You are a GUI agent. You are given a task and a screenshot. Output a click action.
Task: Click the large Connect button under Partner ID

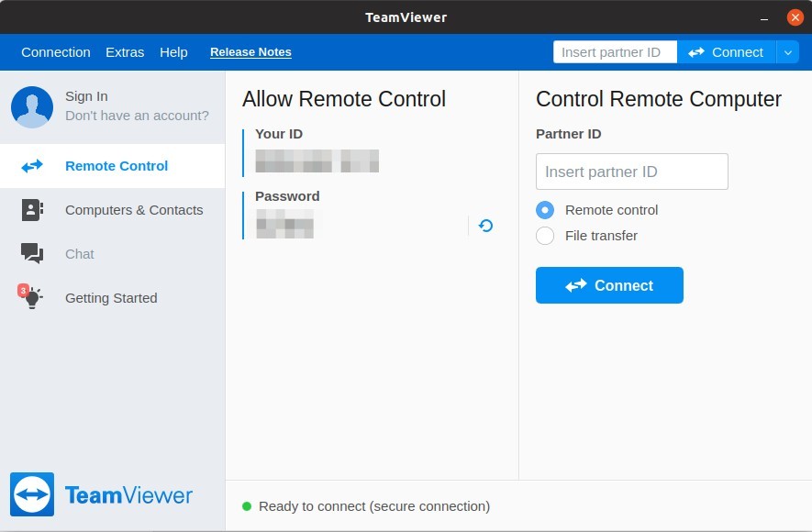click(609, 285)
